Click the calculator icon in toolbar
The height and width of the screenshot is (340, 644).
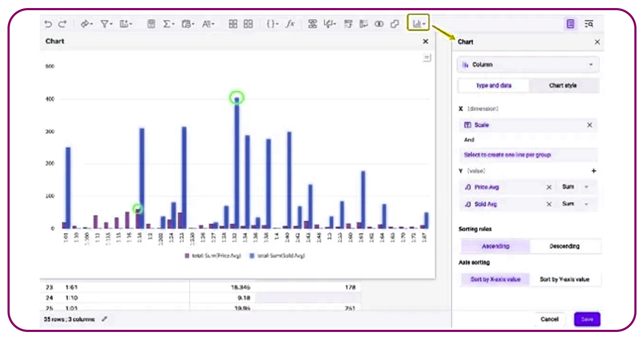tap(151, 24)
